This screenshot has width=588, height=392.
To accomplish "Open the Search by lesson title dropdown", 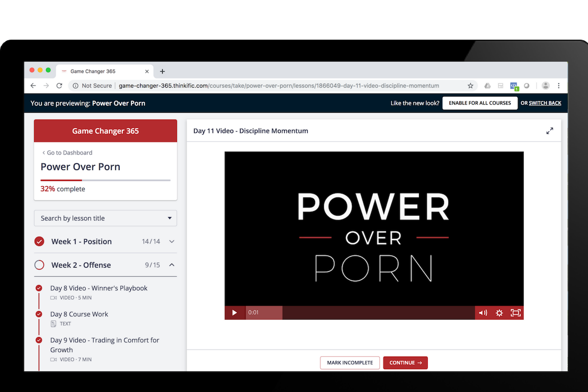I will (x=105, y=219).
